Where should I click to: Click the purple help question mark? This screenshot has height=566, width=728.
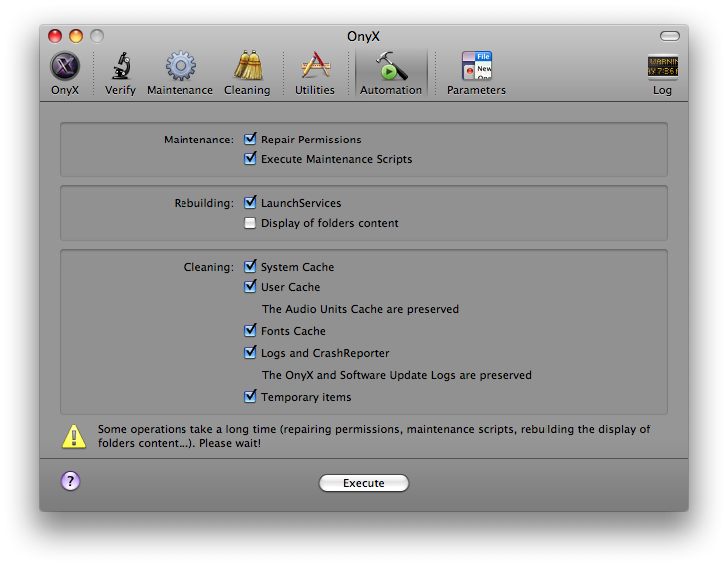point(70,481)
